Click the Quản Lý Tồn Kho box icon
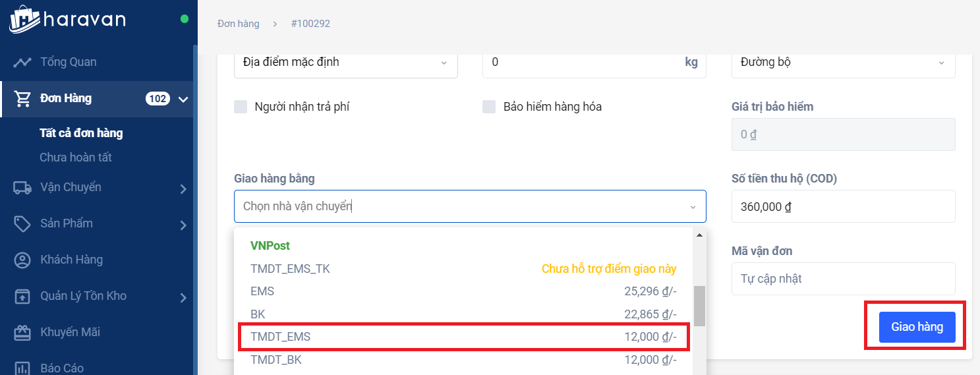The image size is (980, 375). 22,297
